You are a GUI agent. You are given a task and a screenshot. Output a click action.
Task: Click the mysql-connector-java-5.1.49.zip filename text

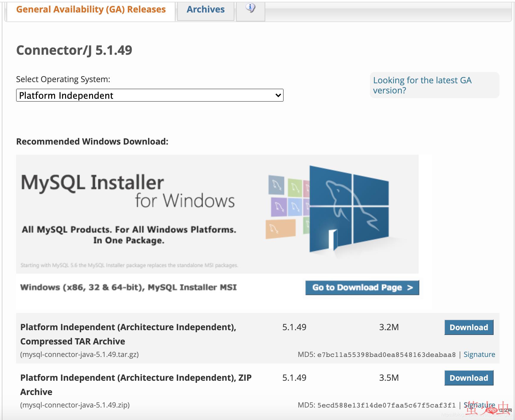(x=75, y=405)
